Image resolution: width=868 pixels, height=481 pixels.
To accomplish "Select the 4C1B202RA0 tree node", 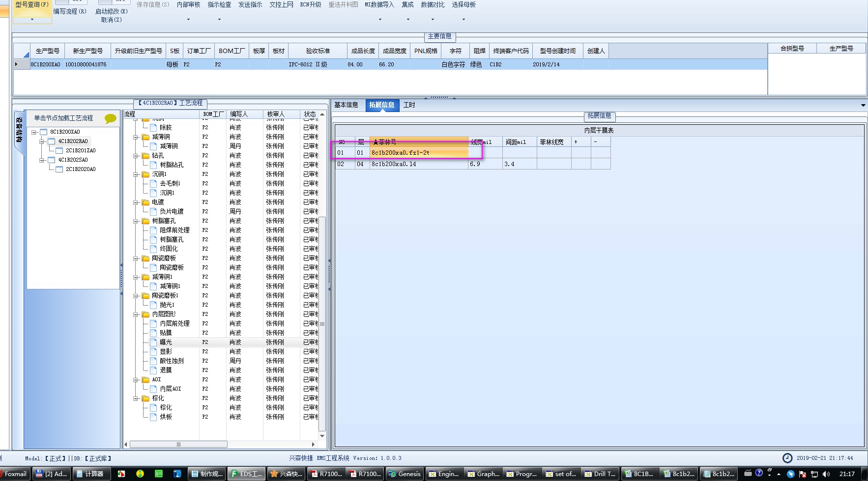I will 73,141.
